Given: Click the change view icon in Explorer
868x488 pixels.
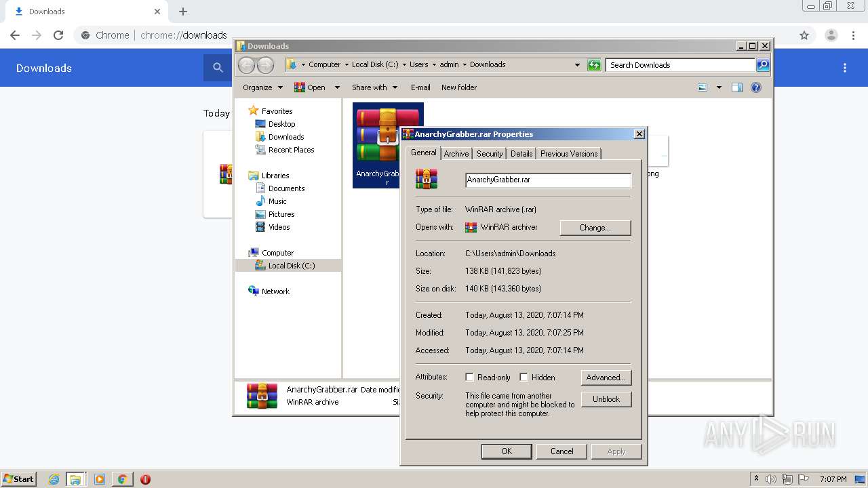Looking at the screenshot, I should 703,87.
